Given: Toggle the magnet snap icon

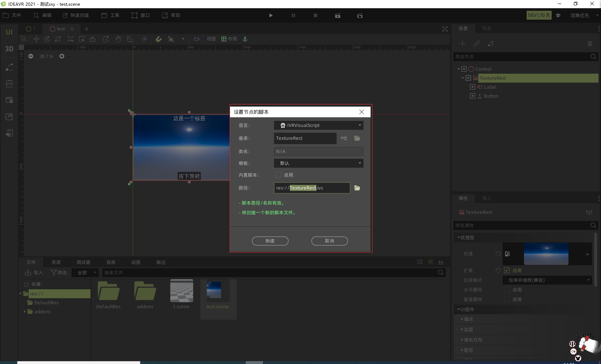Looking at the screenshot, I should coord(158,39).
